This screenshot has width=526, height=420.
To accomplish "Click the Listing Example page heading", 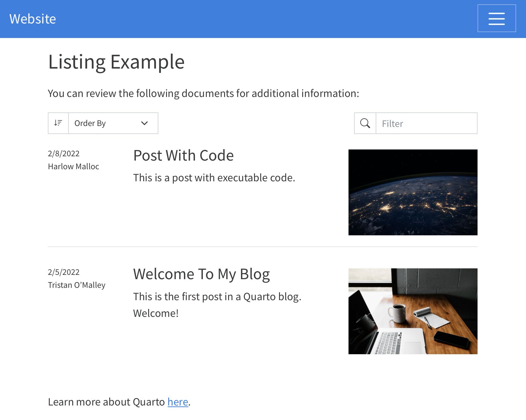I will coord(116,61).
